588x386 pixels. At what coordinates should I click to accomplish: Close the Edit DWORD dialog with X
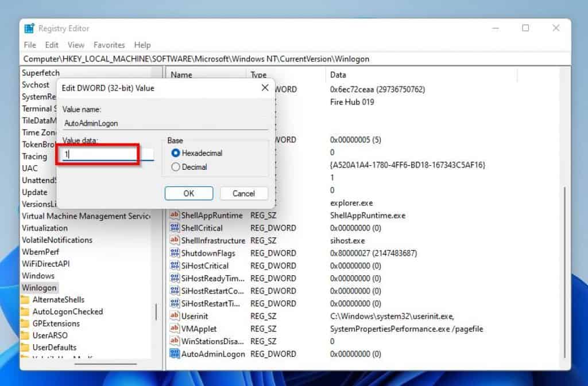tap(265, 88)
